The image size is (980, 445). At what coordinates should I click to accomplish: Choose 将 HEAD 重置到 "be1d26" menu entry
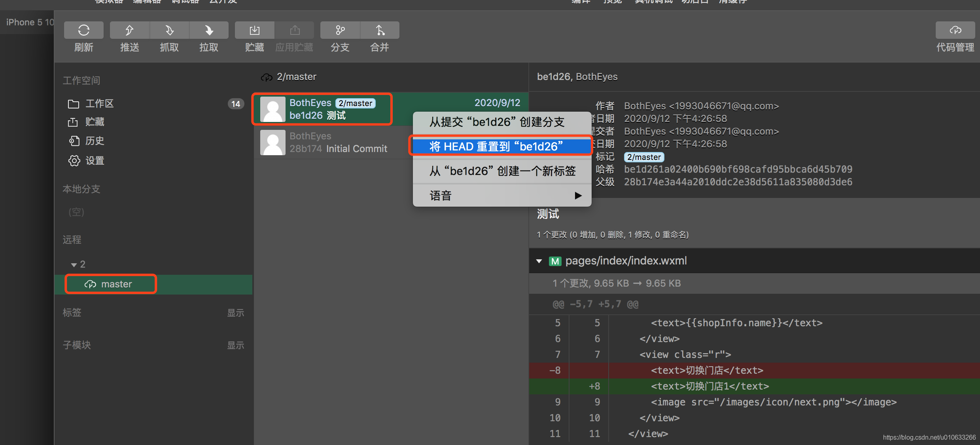click(496, 146)
